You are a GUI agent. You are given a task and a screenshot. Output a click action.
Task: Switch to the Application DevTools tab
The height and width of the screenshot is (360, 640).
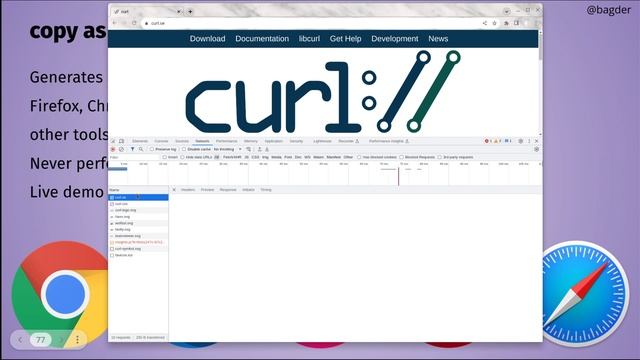coord(273,141)
